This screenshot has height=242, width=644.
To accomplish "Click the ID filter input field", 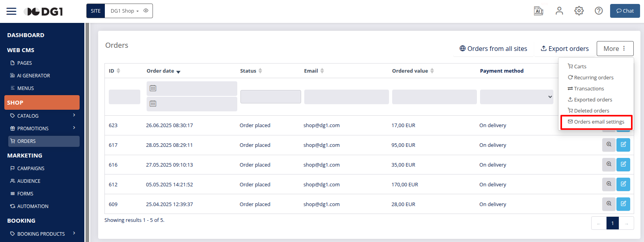I will pyautogui.click(x=125, y=97).
